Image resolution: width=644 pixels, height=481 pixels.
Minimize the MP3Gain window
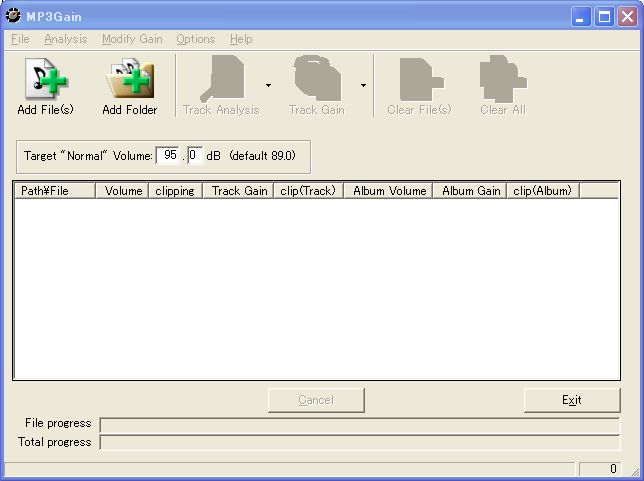(580, 17)
